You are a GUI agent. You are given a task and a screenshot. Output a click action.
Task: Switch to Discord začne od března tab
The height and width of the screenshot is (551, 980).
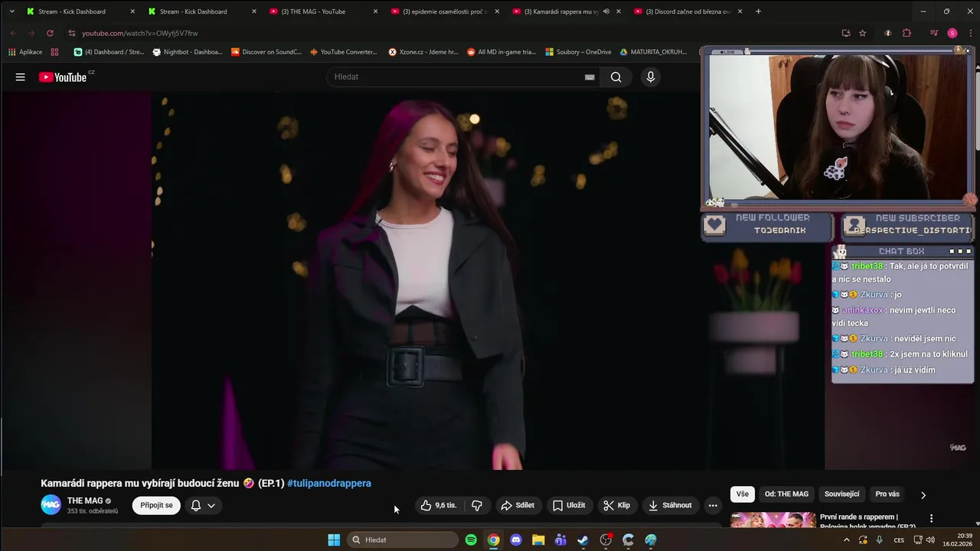click(688, 11)
